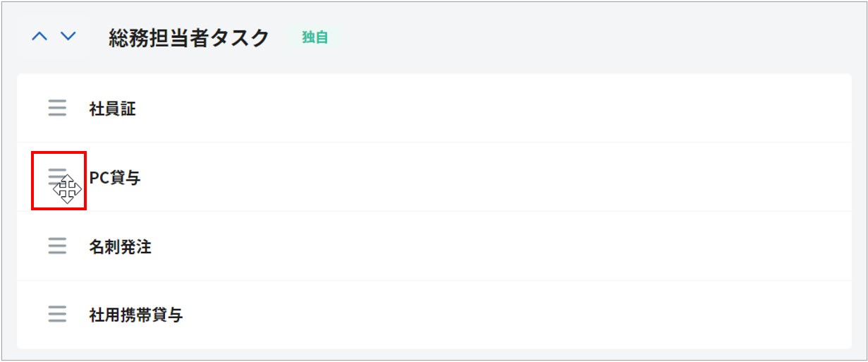Click the down chevron beside 総務担当者タスク

click(x=68, y=37)
